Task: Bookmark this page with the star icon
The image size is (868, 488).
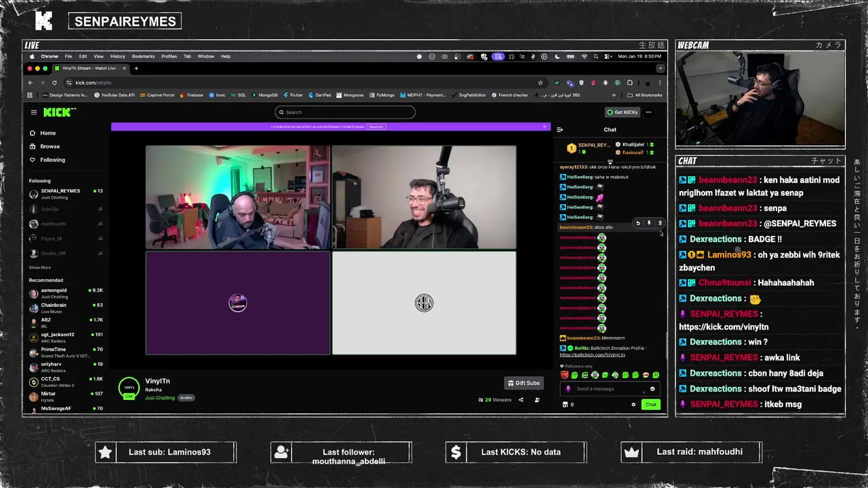Action: coord(540,83)
